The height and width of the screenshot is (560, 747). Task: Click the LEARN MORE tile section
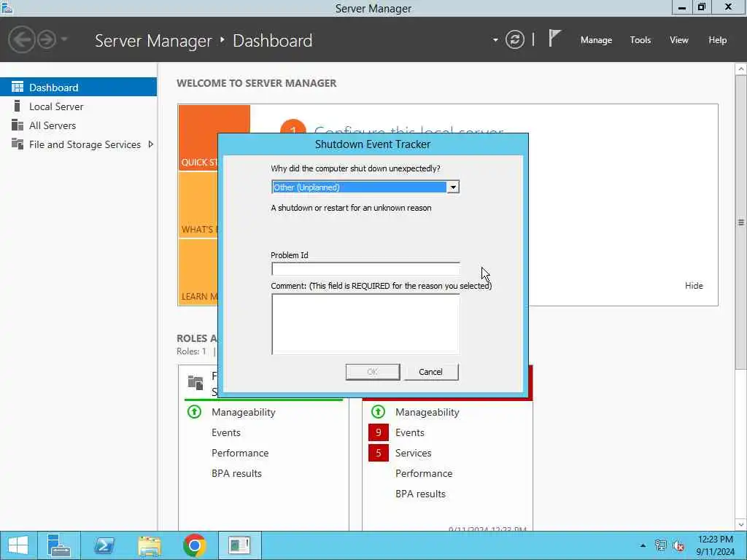pos(198,273)
